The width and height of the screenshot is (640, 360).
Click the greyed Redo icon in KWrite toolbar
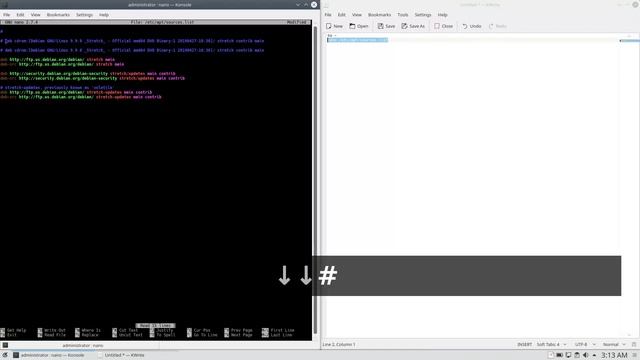point(491,26)
